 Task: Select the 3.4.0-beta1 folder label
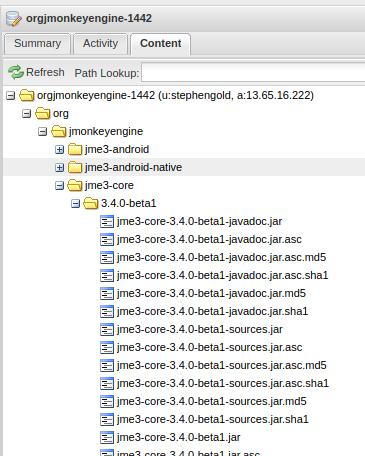[x=129, y=203]
